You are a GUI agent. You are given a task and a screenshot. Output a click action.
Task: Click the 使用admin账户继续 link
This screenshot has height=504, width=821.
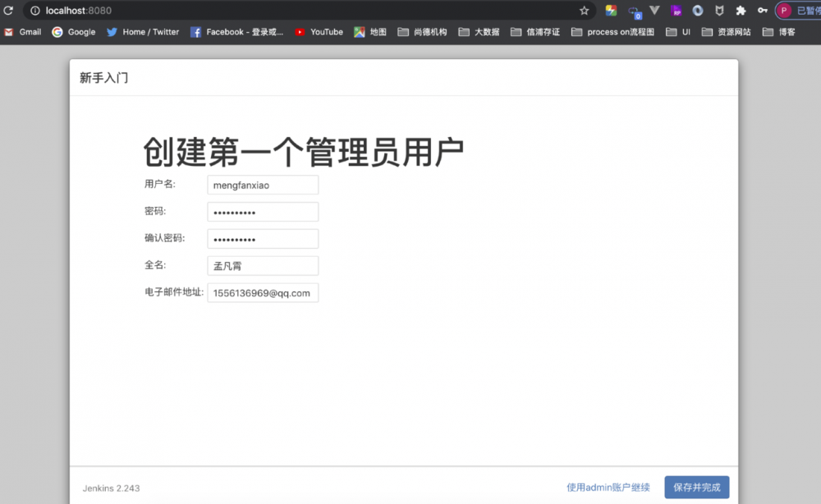click(x=608, y=486)
